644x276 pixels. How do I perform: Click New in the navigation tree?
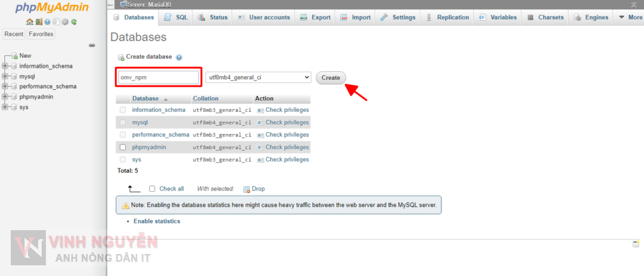pos(25,56)
